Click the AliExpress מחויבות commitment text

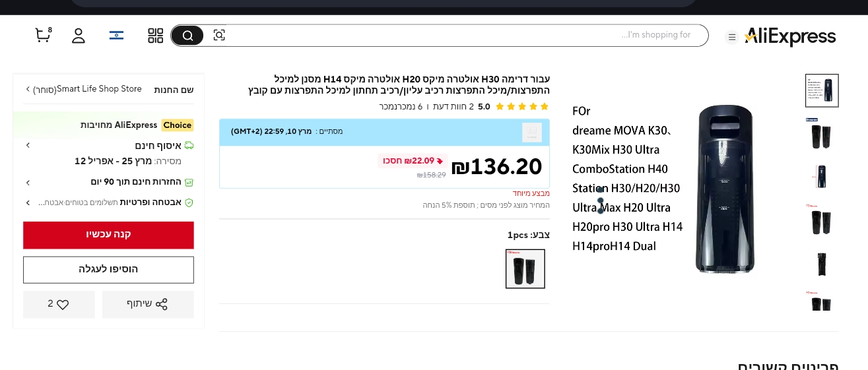(x=119, y=125)
